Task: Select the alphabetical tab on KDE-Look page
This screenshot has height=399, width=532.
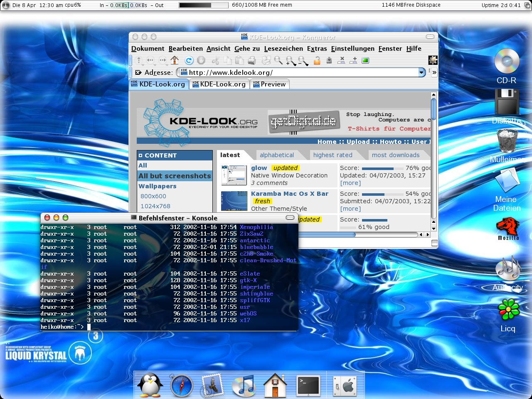Action: (x=276, y=155)
